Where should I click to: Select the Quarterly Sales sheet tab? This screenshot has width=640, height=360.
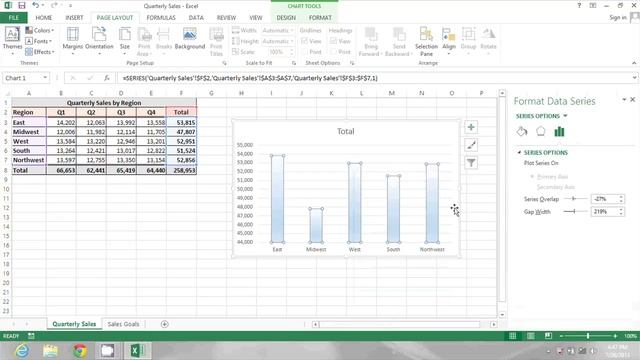(x=74, y=324)
